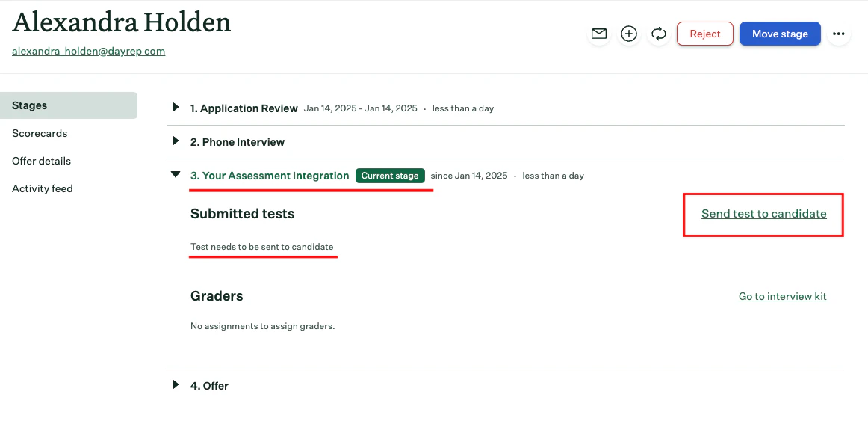Collapse the Your Assessment Integration stage triangle
The width and height of the screenshot is (868, 421).
(x=176, y=174)
